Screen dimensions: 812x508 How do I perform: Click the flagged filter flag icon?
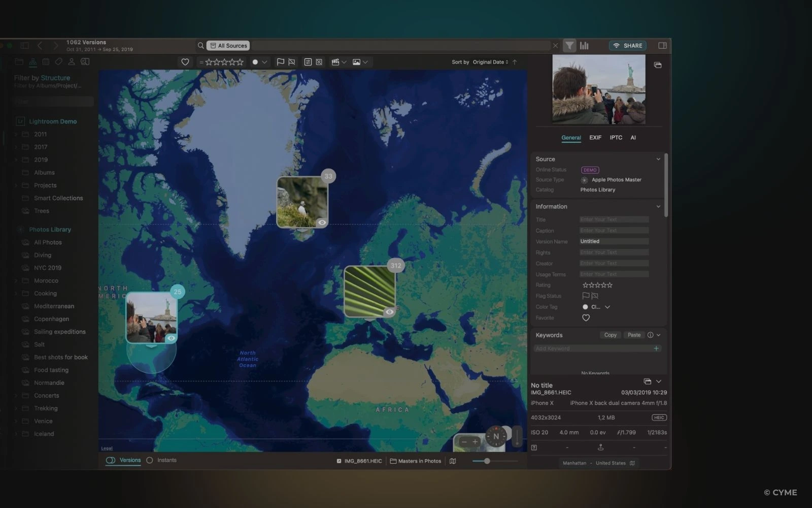click(x=280, y=62)
